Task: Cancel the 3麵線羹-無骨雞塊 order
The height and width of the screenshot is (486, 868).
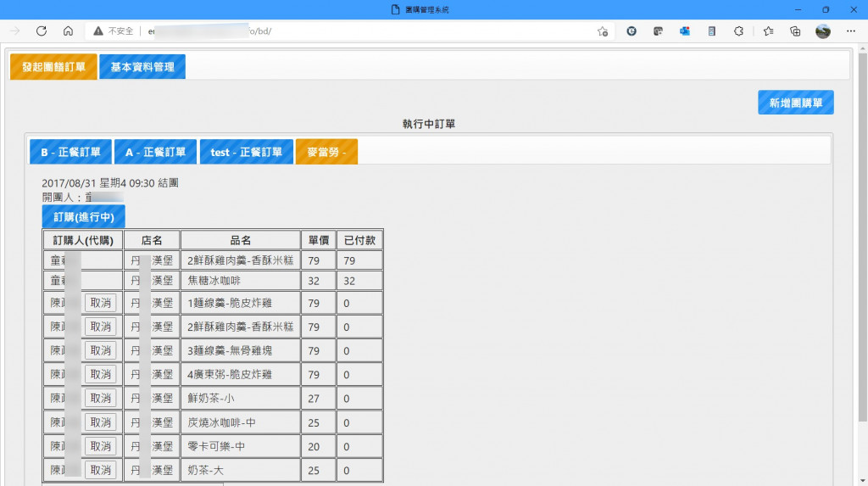Action: pyautogui.click(x=100, y=351)
